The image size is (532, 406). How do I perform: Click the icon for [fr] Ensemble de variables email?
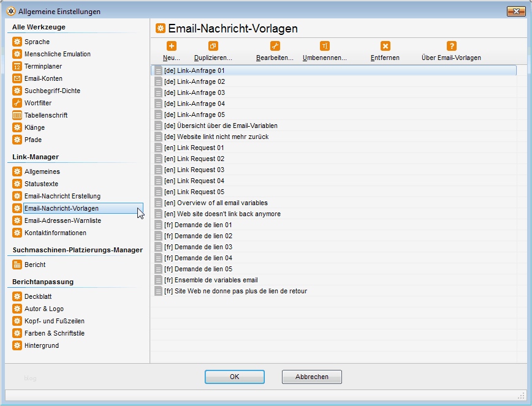point(158,280)
